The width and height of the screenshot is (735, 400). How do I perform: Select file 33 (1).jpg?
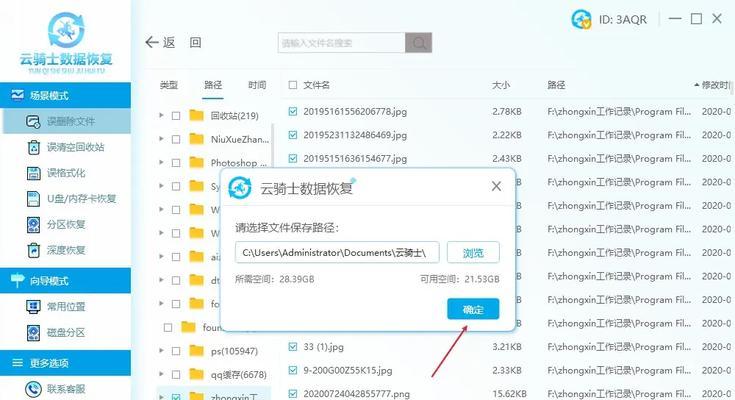(x=323, y=347)
